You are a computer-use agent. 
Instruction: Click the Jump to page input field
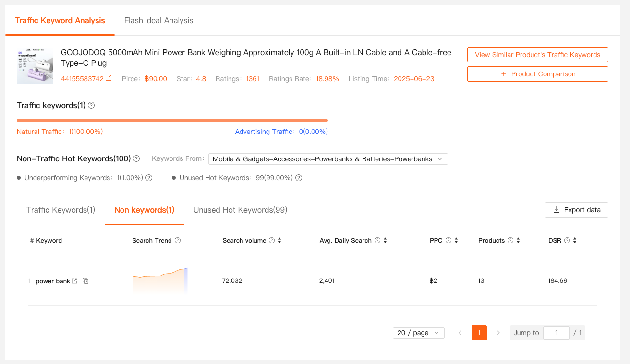click(x=556, y=333)
